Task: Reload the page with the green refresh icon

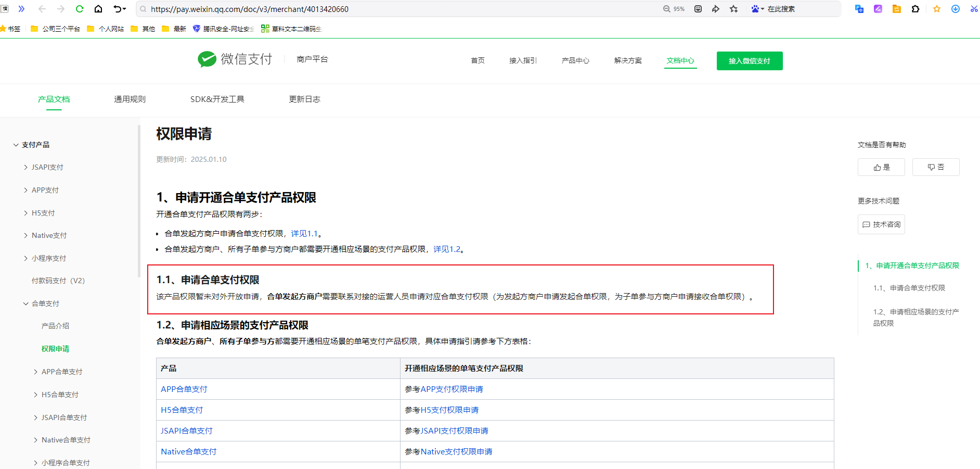Action: (x=80, y=9)
